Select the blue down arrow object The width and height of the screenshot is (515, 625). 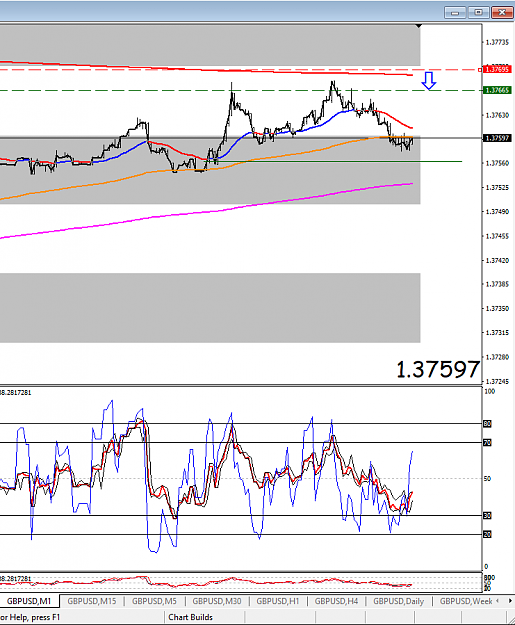tap(429, 81)
